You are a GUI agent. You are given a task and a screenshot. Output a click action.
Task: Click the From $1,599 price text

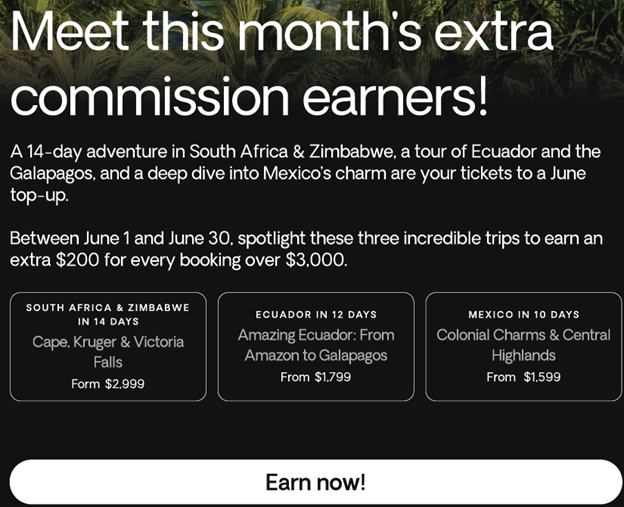[523, 377]
